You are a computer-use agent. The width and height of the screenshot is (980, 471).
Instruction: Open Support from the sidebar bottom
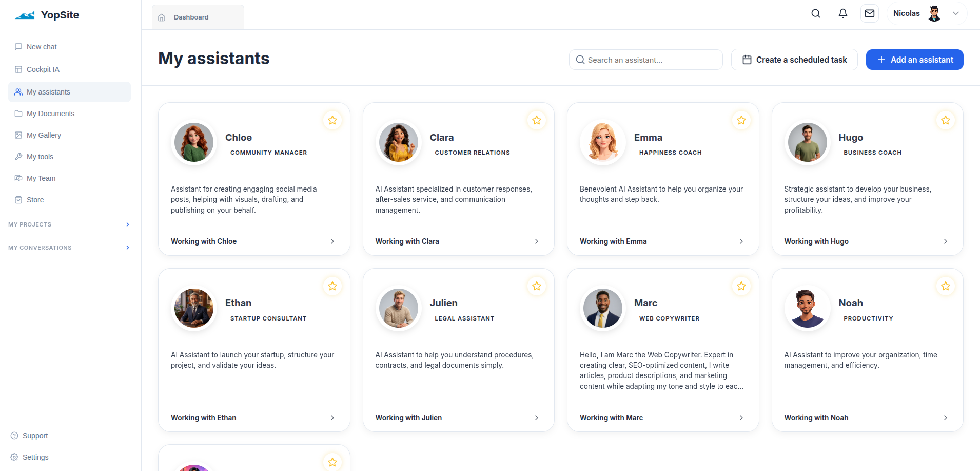tap(30, 436)
